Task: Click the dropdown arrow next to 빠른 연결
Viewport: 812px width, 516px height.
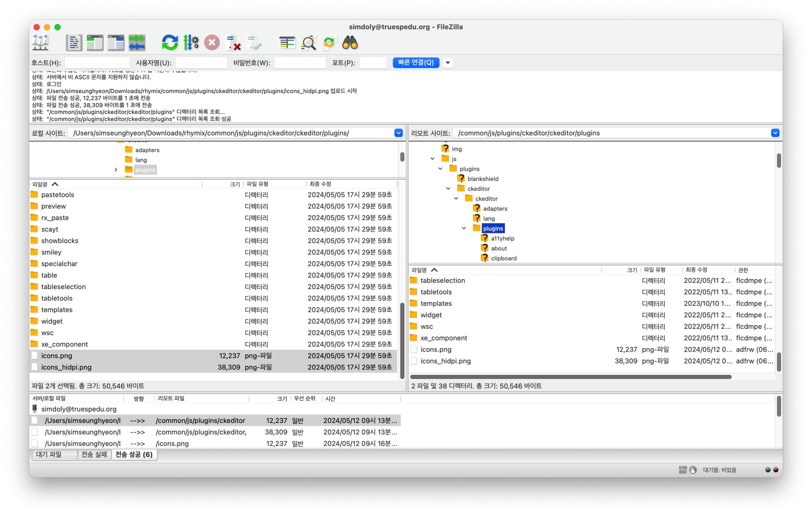Action: 449,63
